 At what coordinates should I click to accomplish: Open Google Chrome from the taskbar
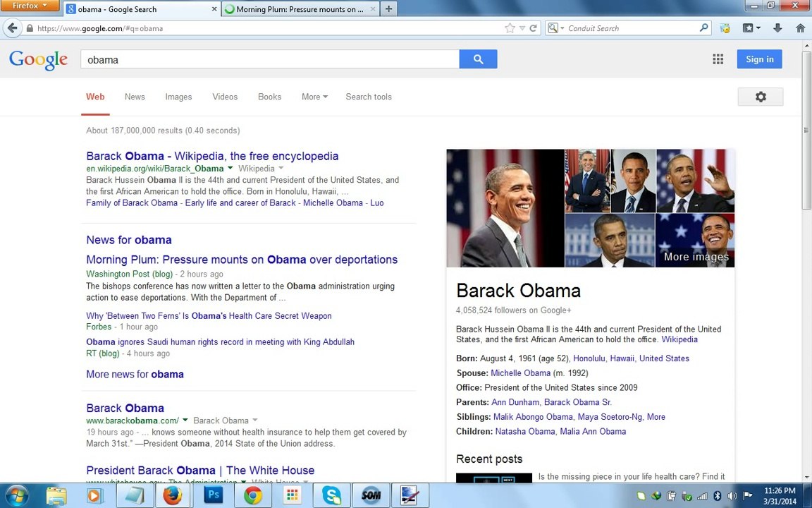(253, 495)
